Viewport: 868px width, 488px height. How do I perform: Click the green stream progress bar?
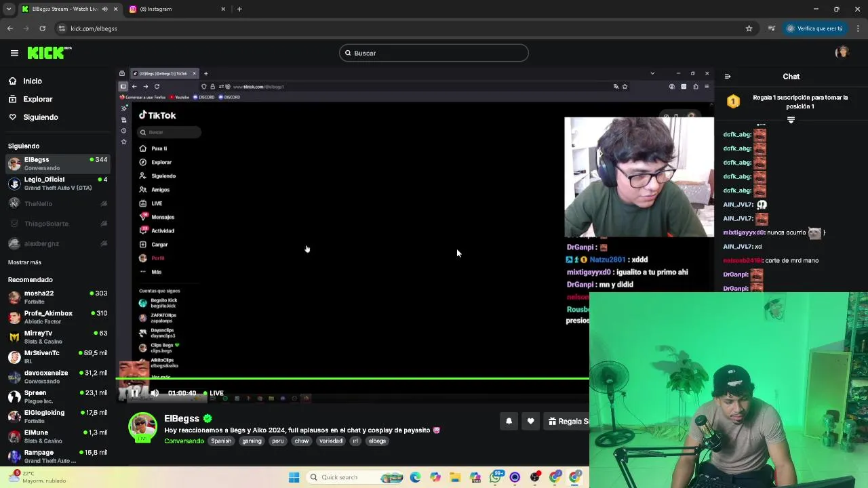tap(353, 378)
